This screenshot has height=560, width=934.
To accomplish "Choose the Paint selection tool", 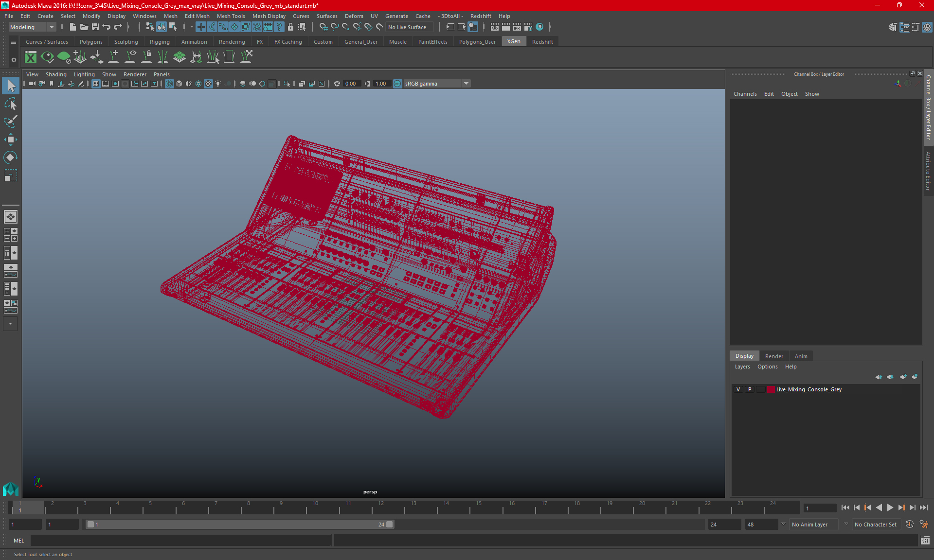I will [x=11, y=122].
